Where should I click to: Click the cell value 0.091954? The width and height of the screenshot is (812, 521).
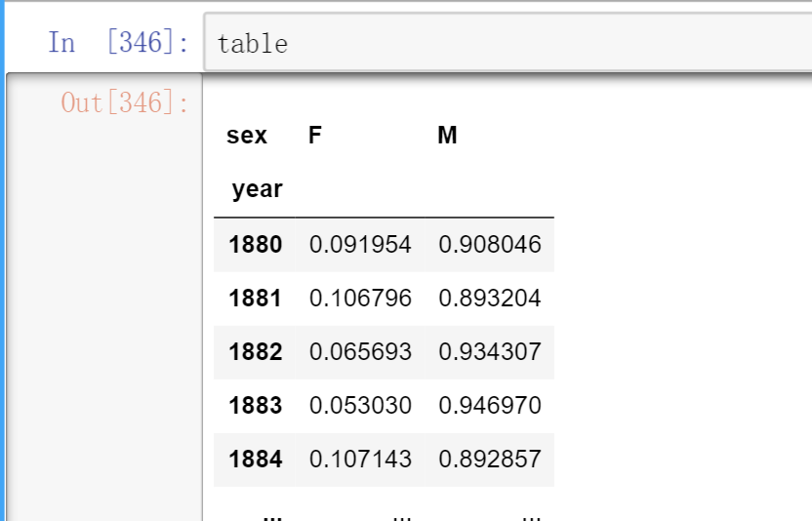[x=360, y=245]
